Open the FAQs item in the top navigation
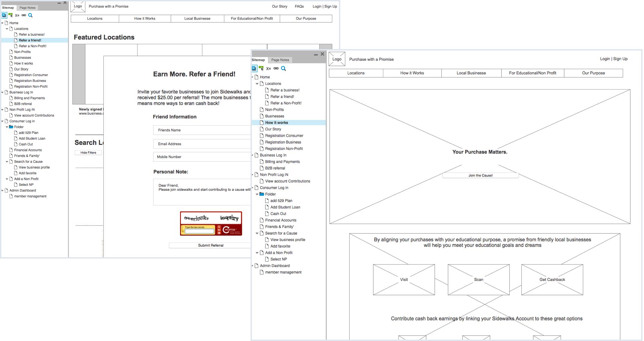The height and width of the screenshot is (341, 644). 299,6
